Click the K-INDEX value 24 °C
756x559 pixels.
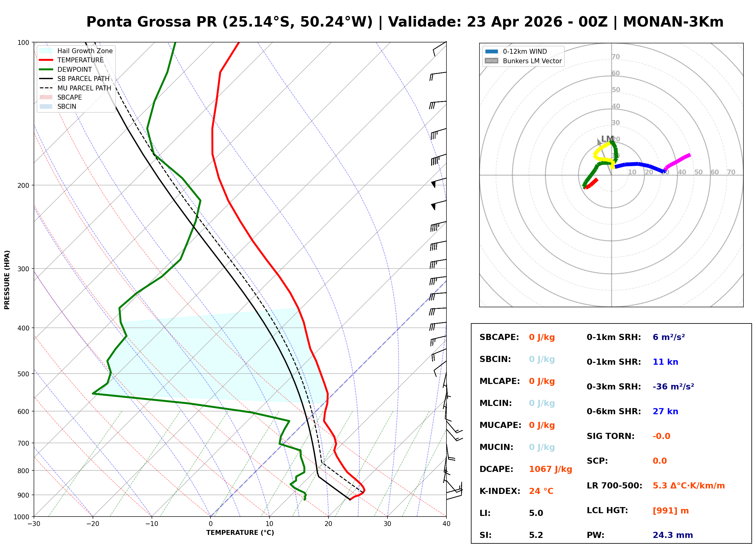pyautogui.click(x=541, y=491)
